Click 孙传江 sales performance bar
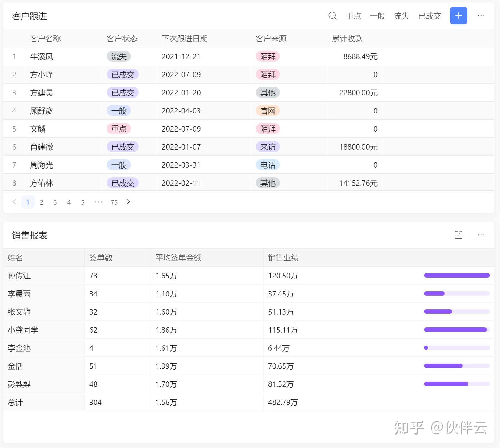This screenshot has height=448, width=500. (457, 275)
